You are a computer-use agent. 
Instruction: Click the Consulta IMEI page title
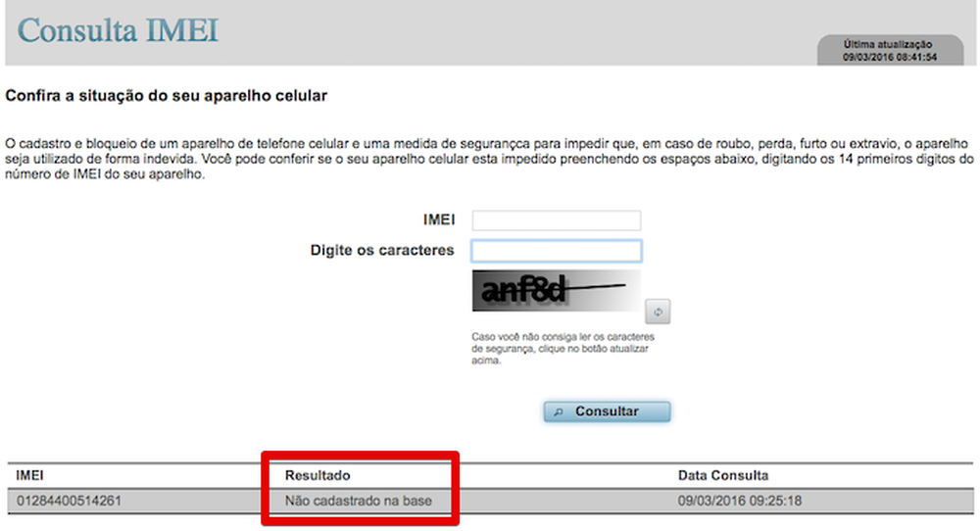coord(118,30)
